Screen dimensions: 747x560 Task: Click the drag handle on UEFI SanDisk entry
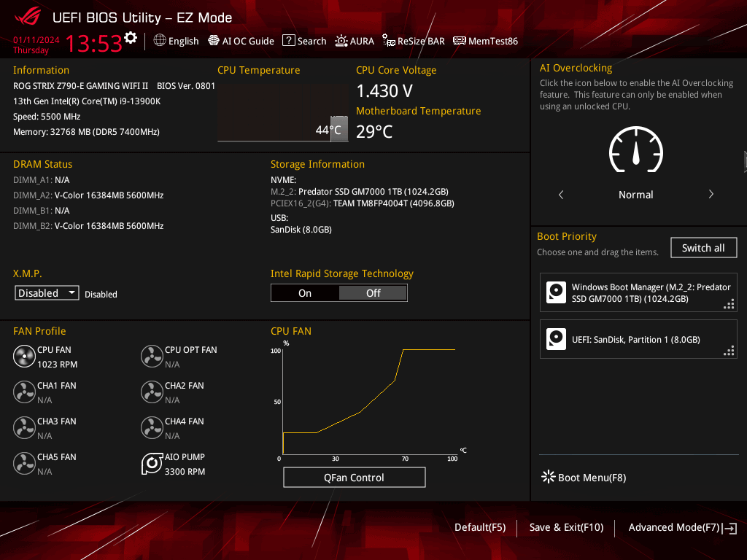coord(729,351)
